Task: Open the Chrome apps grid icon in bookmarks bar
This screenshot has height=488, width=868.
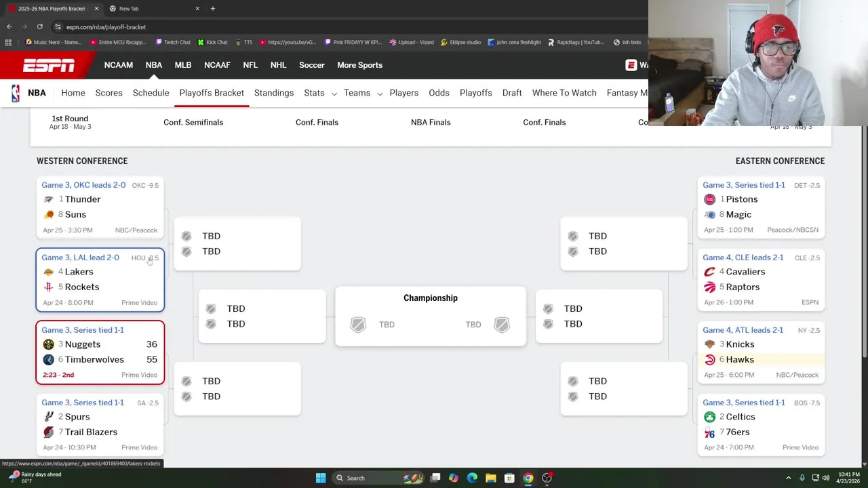Action: [x=8, y=42]
